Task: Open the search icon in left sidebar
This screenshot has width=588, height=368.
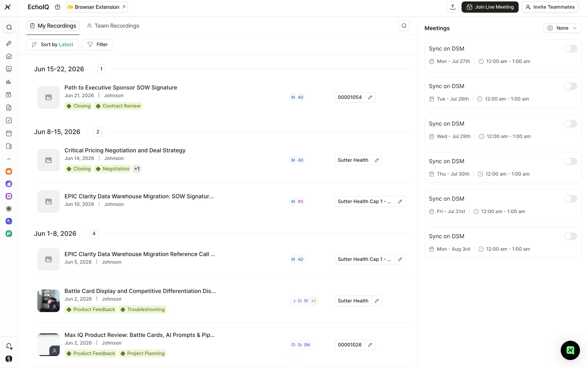Action: [9, 27]
